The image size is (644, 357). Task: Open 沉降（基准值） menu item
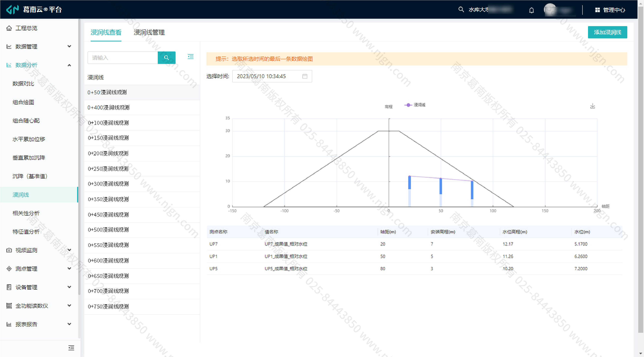point(30,176)
